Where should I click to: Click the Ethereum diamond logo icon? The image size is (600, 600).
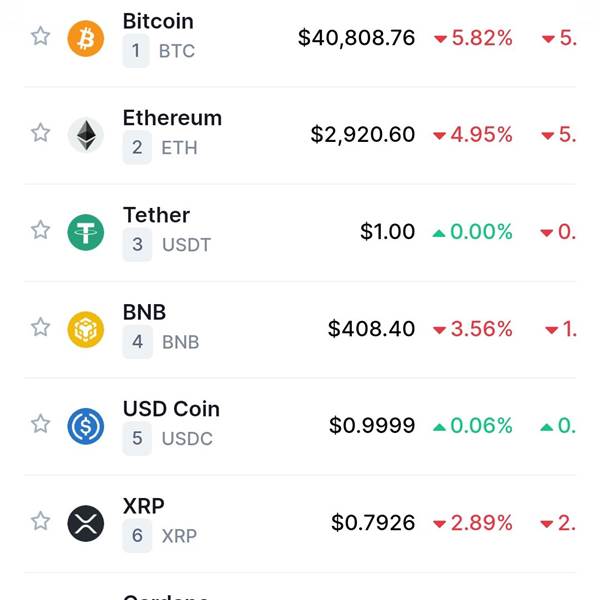coord(86,135)
